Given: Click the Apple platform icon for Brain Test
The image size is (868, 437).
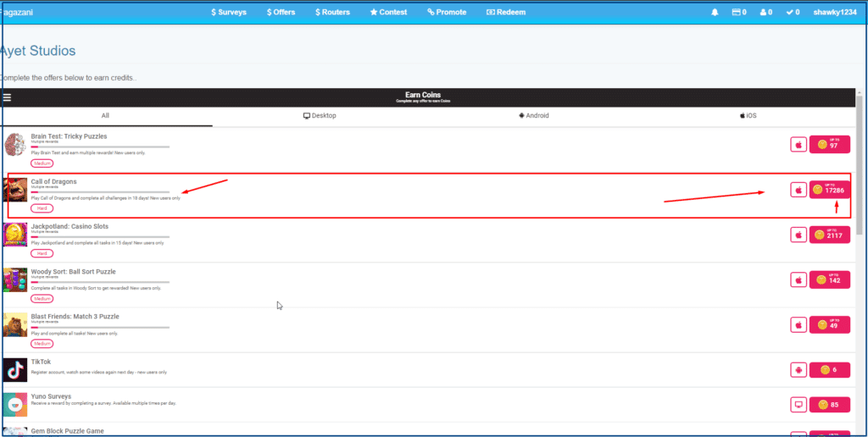Looking at the screenshot, I should [x=798, y=145].
